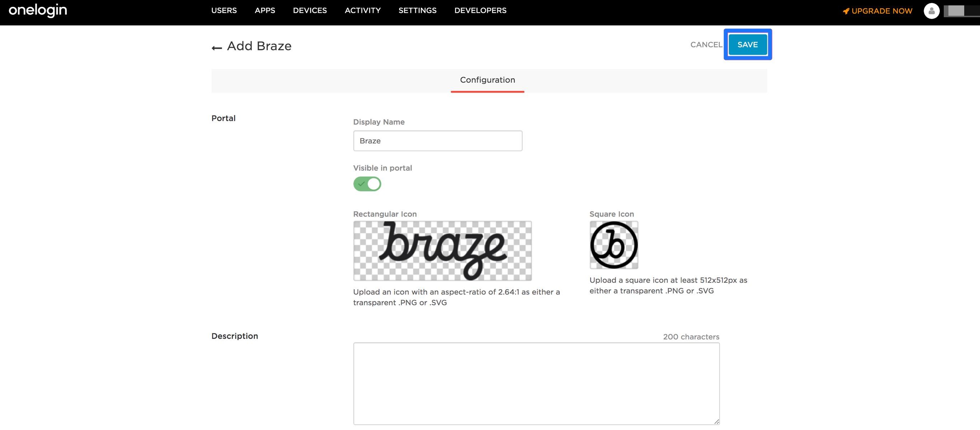
Task: Toggle the Visible in portal switch
Action: click(x=367, y=184)
